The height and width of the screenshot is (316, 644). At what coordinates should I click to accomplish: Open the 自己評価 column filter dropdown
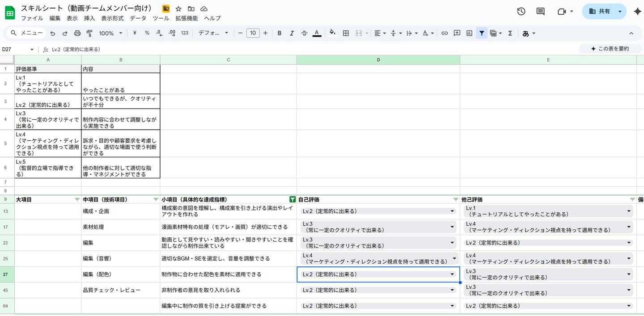(x=455, y=200)
